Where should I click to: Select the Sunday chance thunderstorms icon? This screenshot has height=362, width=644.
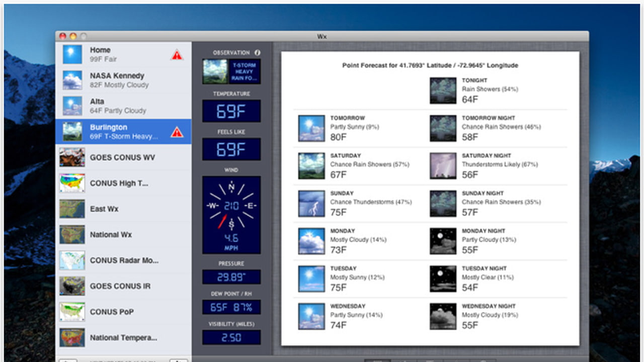[x=311, y=204]
